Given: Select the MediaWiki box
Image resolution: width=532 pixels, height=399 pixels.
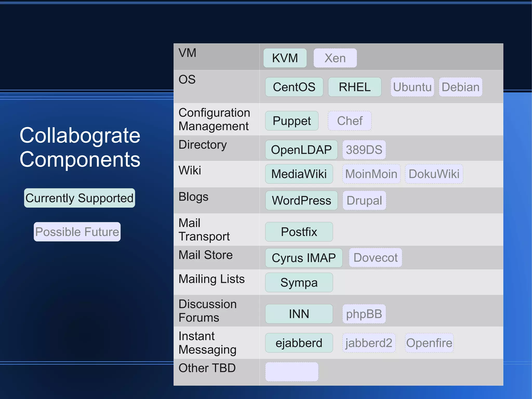Looking at the screenshot, I should pos(299,174).
